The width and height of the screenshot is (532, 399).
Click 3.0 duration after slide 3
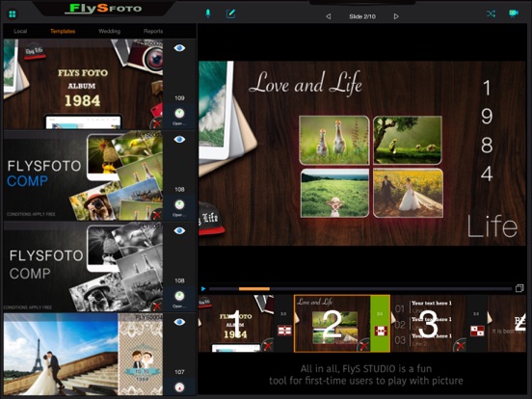tap(476, 314)
